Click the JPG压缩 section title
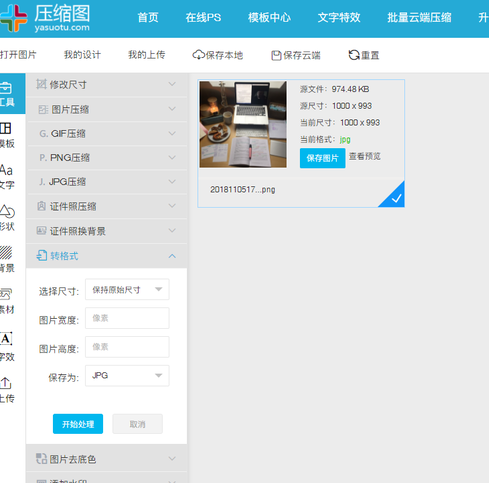Viewport: 489px width, 483px height. pos(67,182)
